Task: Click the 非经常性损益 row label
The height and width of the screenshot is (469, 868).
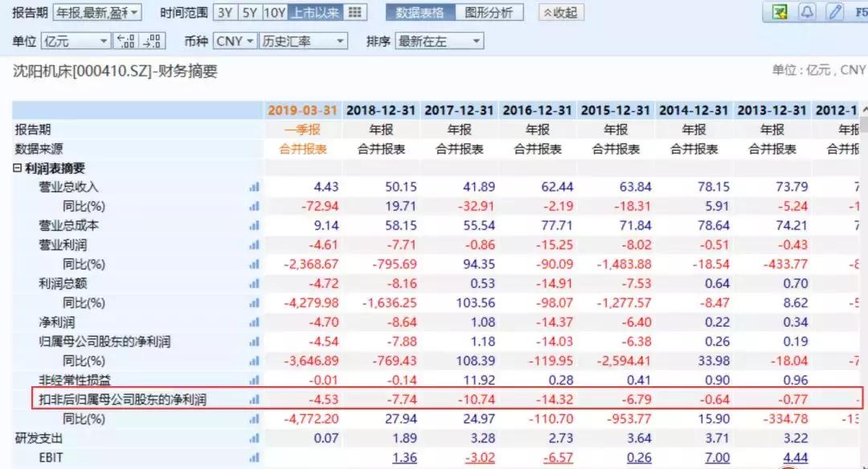Action: click(x=75, y=381)
